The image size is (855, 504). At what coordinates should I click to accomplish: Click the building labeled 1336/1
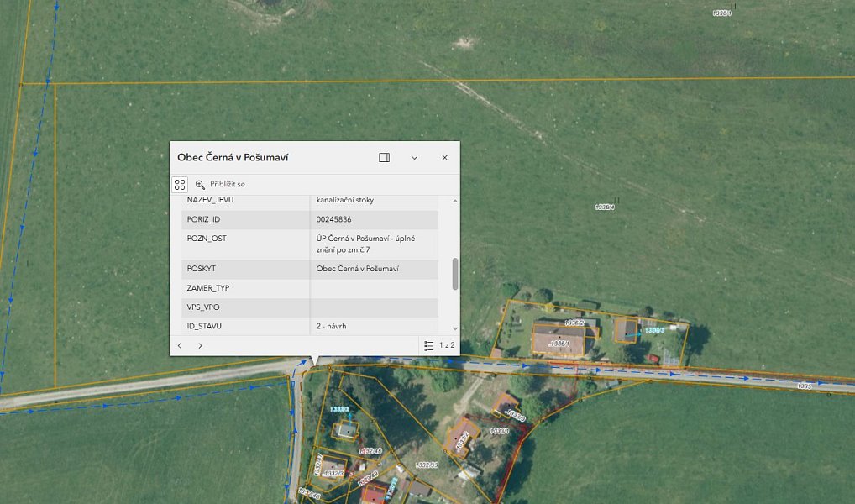(x=559, y=339)
